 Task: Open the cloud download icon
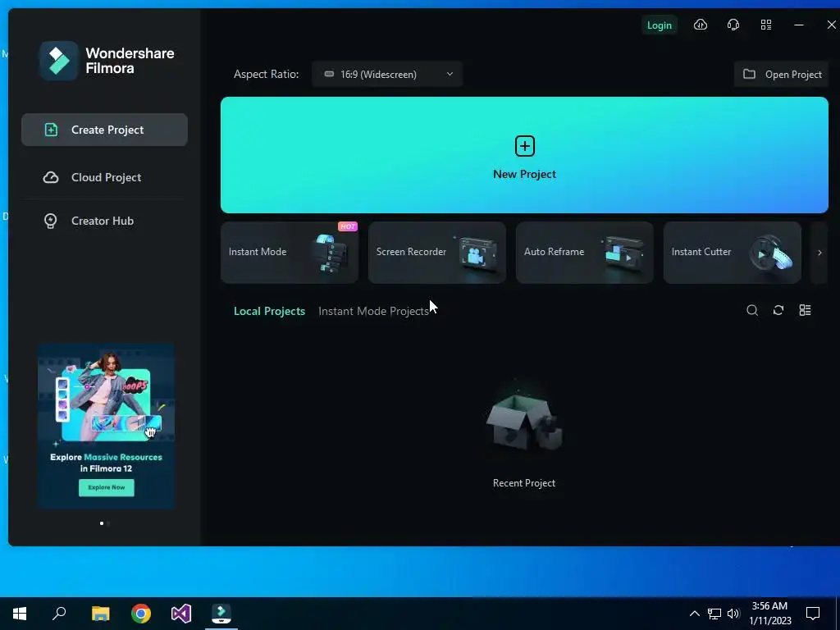701,25
